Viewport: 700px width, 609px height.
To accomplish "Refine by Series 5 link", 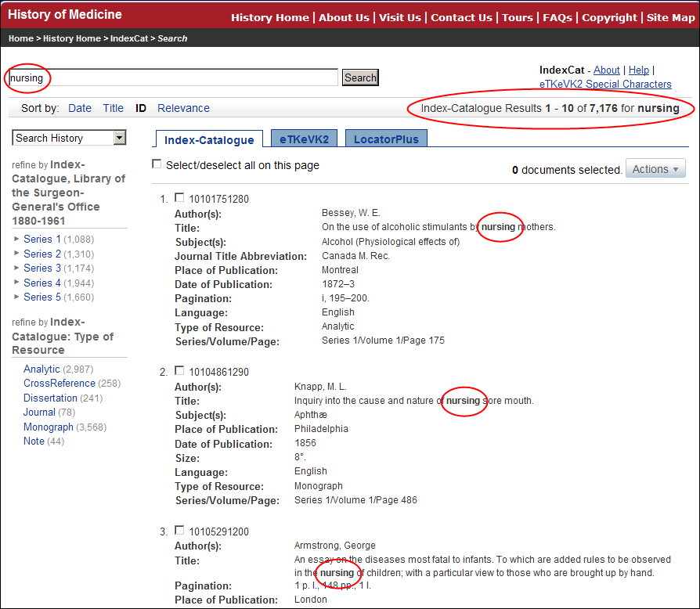I will 42,297.
